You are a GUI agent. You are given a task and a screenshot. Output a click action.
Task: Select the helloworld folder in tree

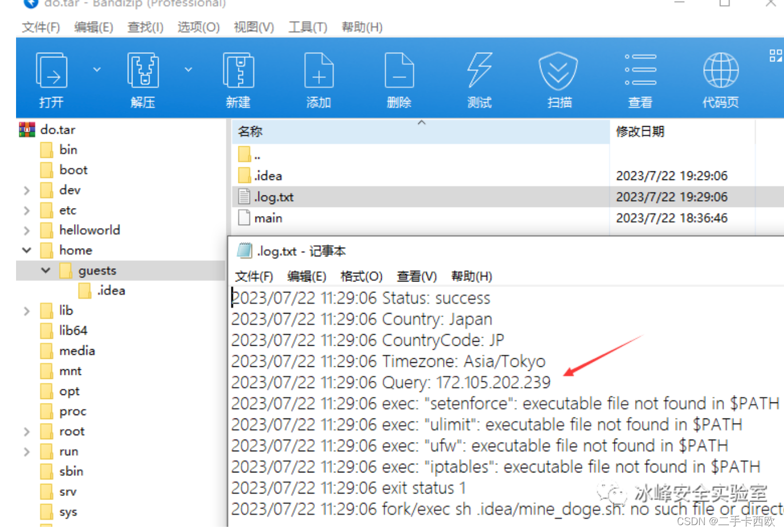pyautogui.click(x=89, y=230)
